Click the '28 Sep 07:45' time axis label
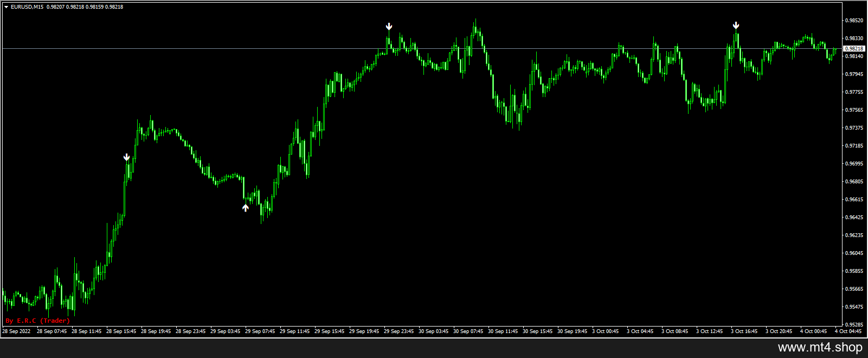868x358 pixels. coord(52,331)
